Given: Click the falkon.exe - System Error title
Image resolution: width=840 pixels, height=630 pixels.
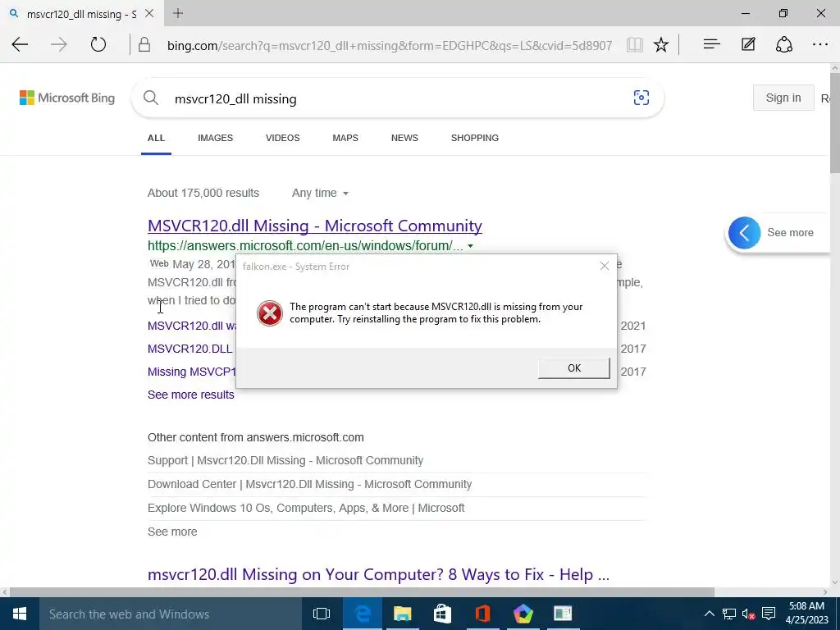Looking at the screenshot, I should pos(295,267).
